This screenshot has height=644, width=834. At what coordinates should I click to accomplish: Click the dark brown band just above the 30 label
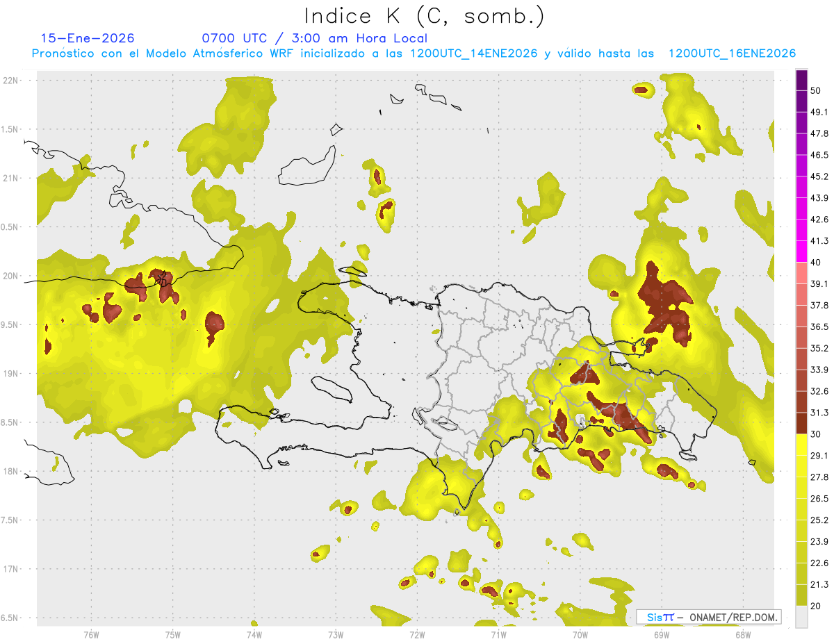tap(801, 422)
